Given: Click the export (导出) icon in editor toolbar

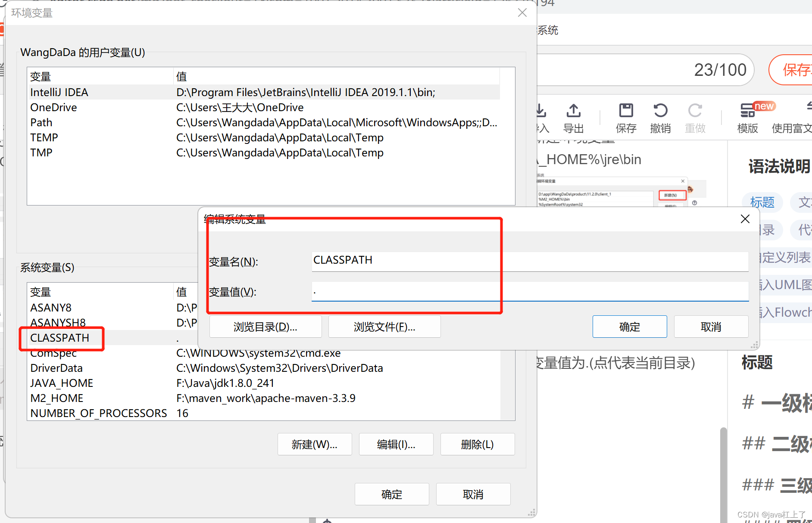Looking at the screenshot, I should click(573, 111).
